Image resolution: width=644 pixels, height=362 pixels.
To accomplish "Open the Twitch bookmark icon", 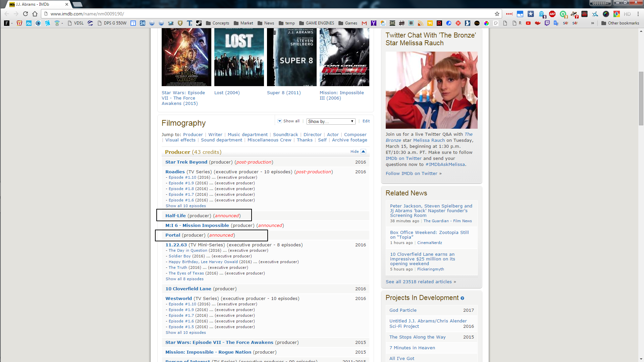I will (x=547, y=23).
